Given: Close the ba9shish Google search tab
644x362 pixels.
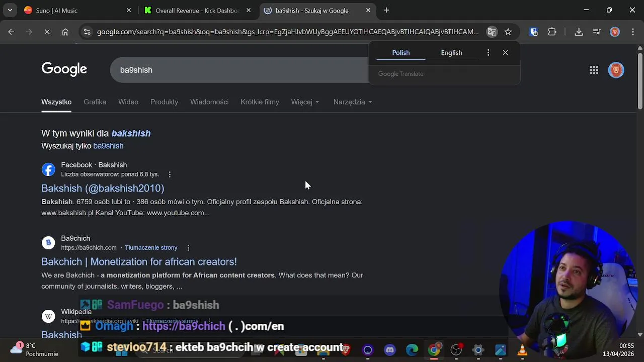Looking at the screenshot, I should (x=368, y=10).
